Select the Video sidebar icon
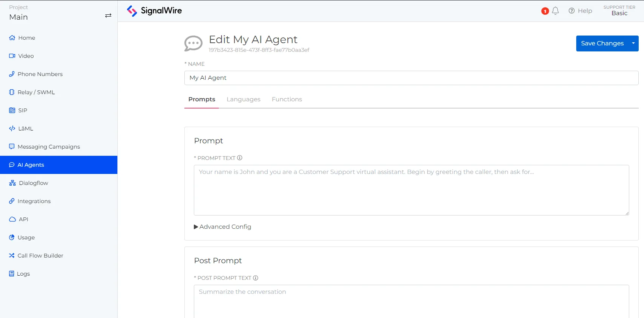644x318 pixels. pos(12,56)
